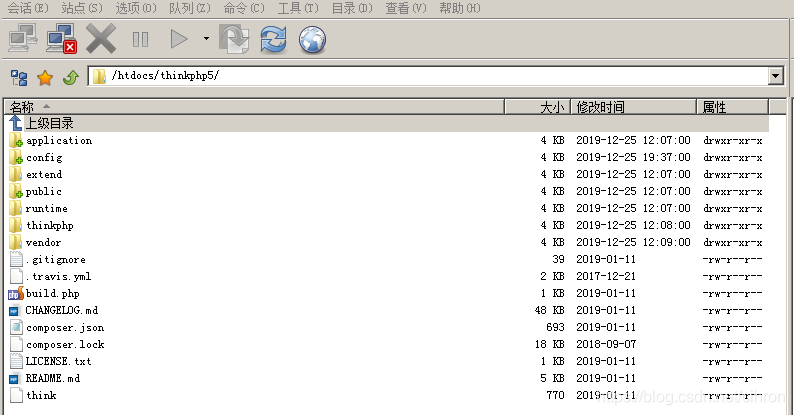The image size is (794, 415).
Task: Select the vendor folder icon
Action: point(16,242)
